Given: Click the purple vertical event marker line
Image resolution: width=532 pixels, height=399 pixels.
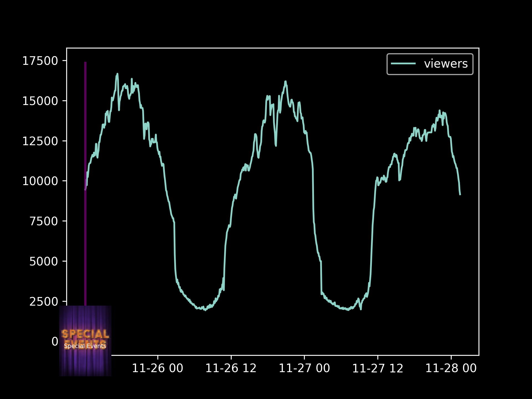Looking at the screenshot, I should pos(85,236).
